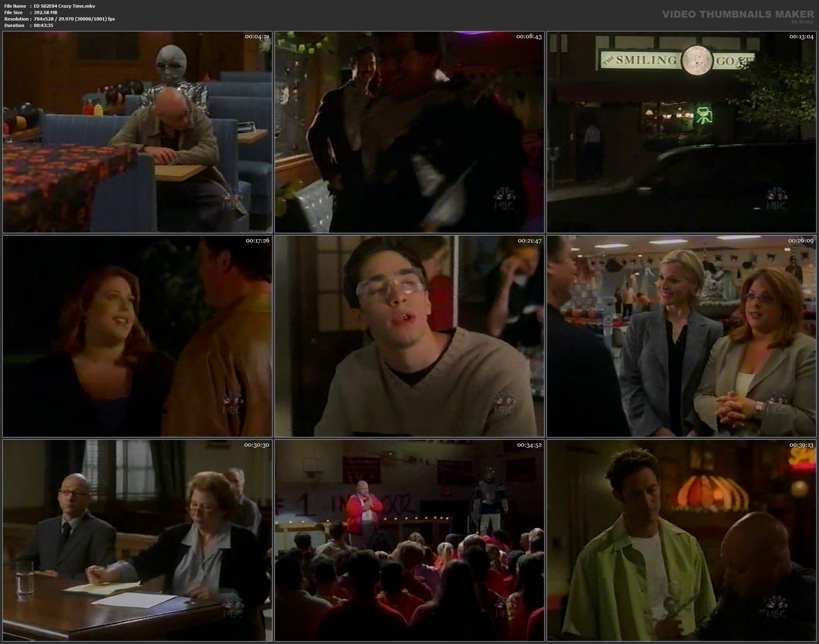
Task: Open the gymnasium crowd thumbnail at 00:34:52
Action: pyautogui.click(x=409, y=540)
